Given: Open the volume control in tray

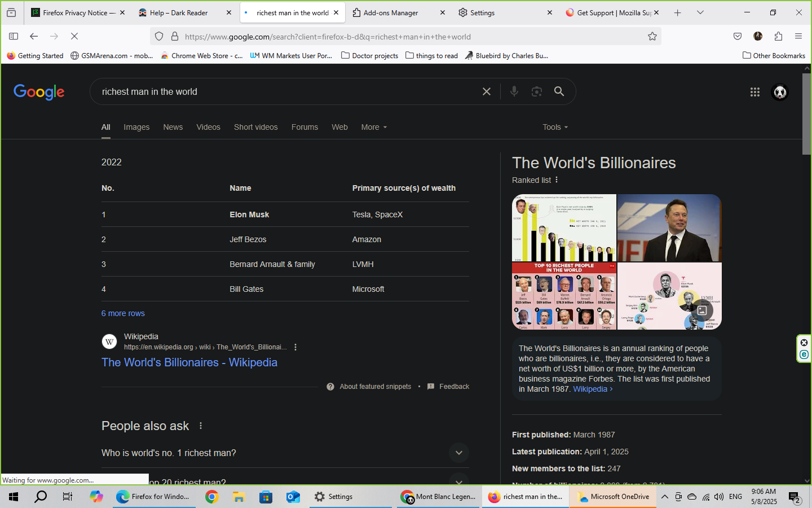Looking at the screenshot, I should point(719,497).
